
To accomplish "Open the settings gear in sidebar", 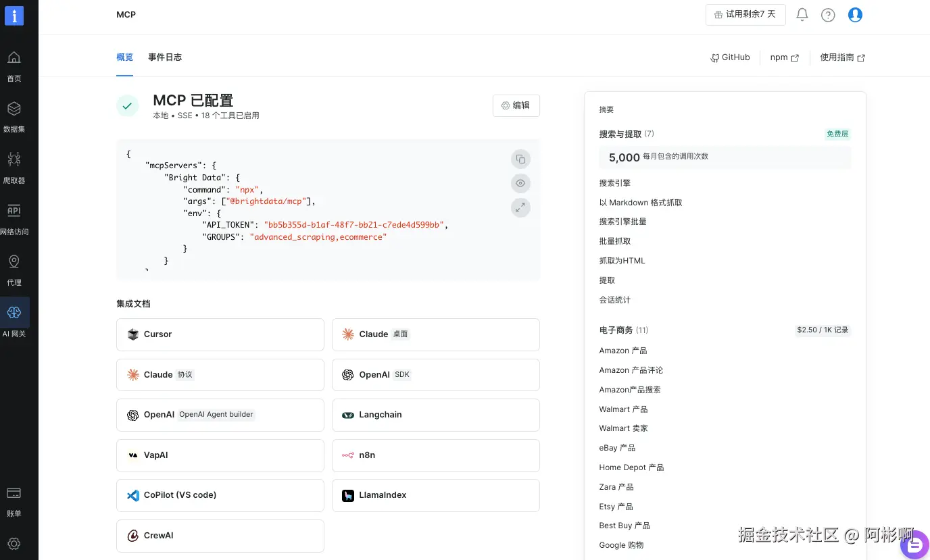I will tap(14, 544).
